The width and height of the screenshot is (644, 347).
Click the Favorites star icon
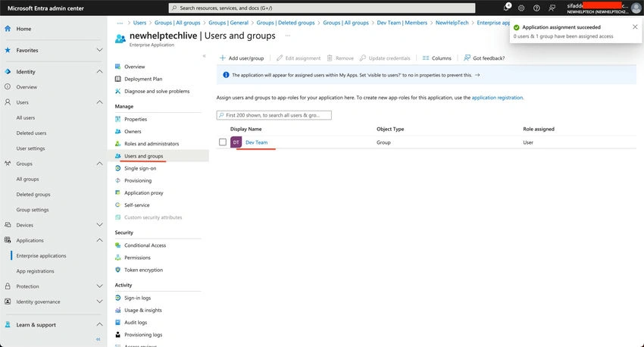click(x=8, y=50)
